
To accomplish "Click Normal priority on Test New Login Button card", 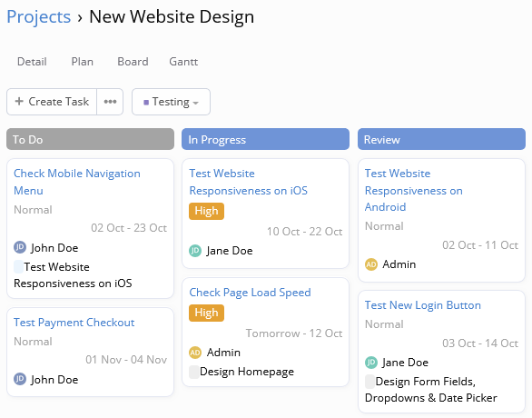I will click(x=384, y=324).
